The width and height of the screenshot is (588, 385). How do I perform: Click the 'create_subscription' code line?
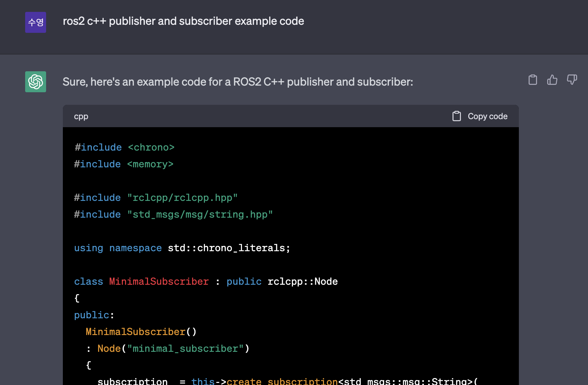tap(288, 381)
